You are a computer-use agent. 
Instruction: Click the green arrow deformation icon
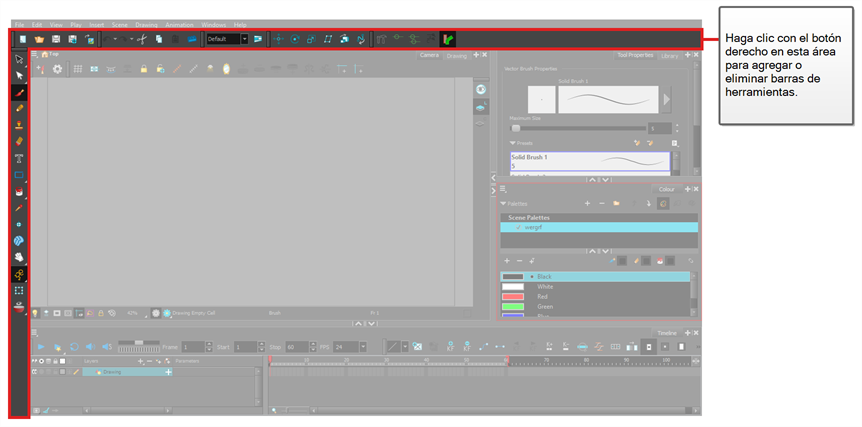pyautogui.click(x=447, y=39)
